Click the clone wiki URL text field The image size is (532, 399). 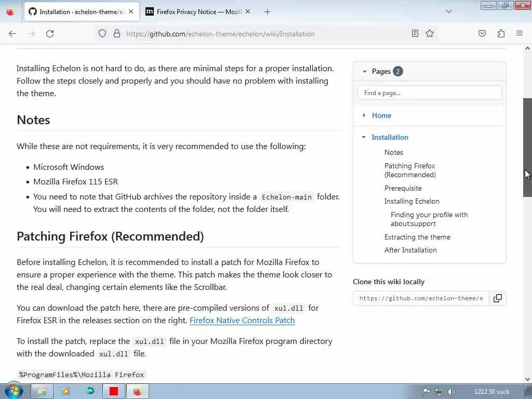(x=421, y=298)
